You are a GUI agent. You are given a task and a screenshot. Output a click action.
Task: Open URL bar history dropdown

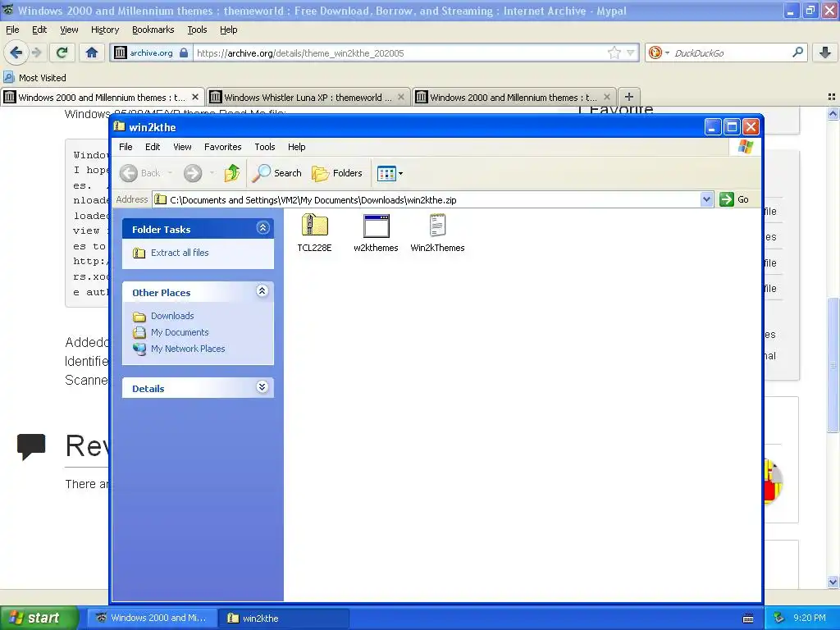[631, 52]
